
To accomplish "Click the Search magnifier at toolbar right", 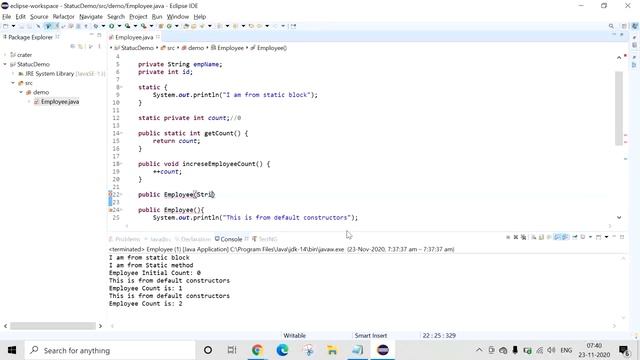I will (x=611, y=26).
